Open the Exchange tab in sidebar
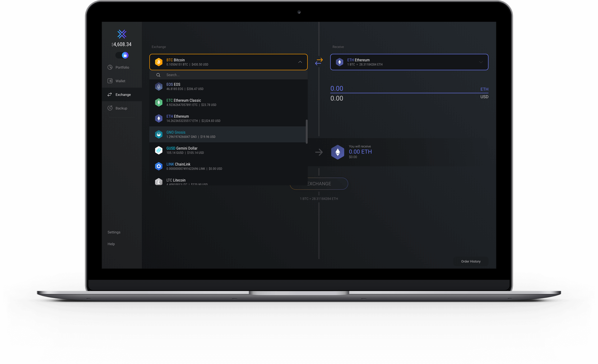Viewport: 598px width, 364px height. point(123,94)
